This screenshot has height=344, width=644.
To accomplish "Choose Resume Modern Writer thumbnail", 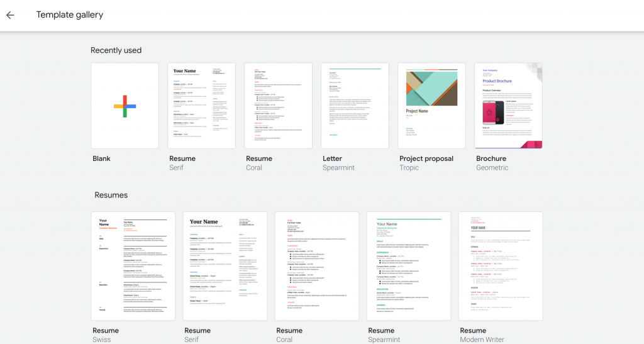I will tap(501, 266).
